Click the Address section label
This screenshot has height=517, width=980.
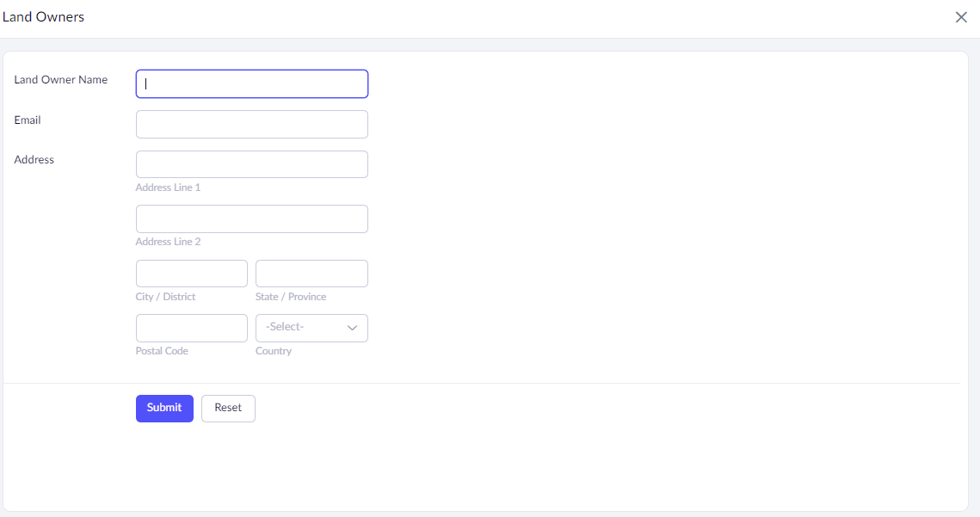click(x=34, y=160)
